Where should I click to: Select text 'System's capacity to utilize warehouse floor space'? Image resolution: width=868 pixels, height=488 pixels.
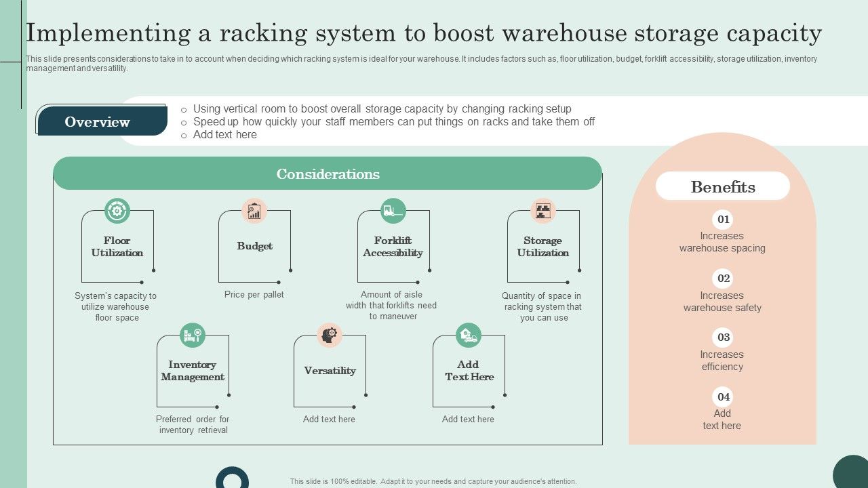click(x=116, y=307)
